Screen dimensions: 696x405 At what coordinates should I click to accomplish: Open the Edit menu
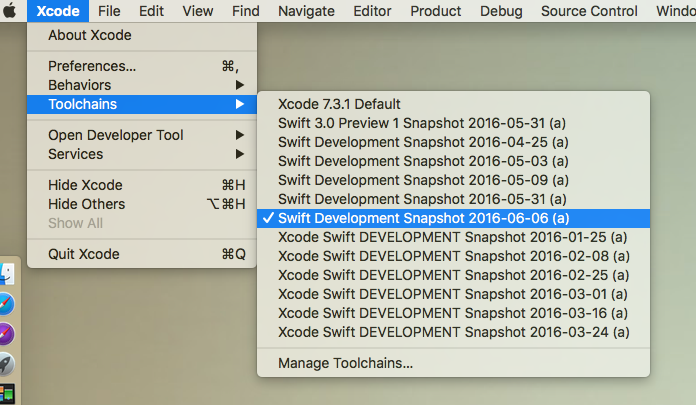tap(151, 11)
